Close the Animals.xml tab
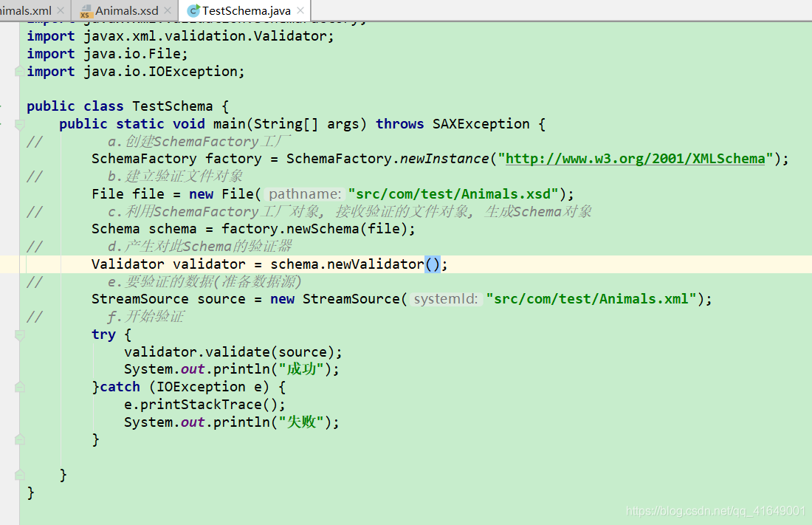Viewport: 812px width, 525px height. pos(61,10)
